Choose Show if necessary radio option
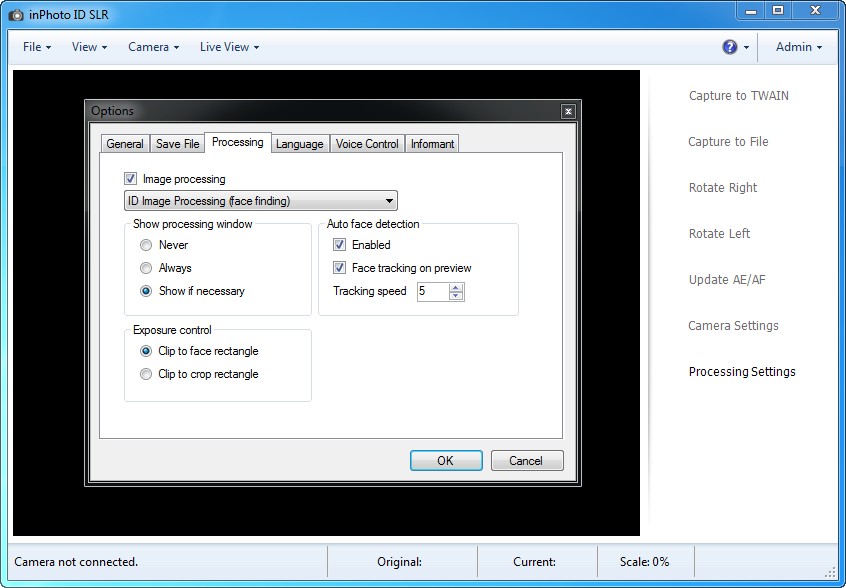 [x=146, y=291]
